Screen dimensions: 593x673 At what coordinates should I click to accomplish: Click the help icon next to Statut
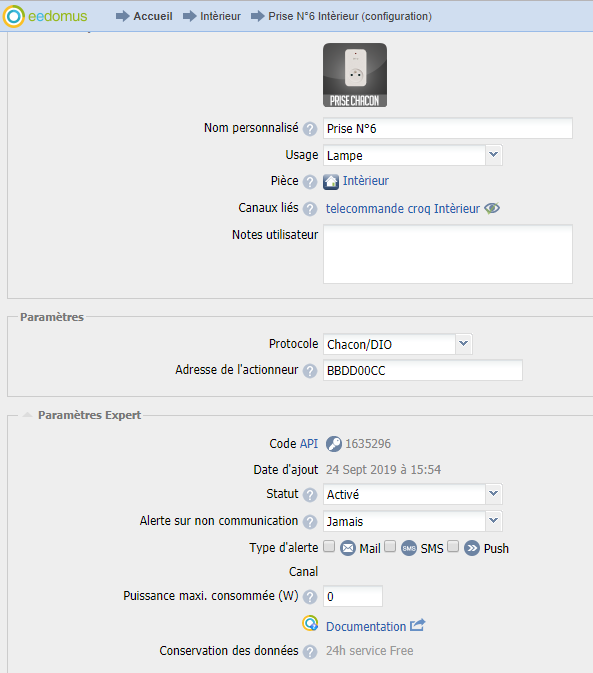pos(310,495)
